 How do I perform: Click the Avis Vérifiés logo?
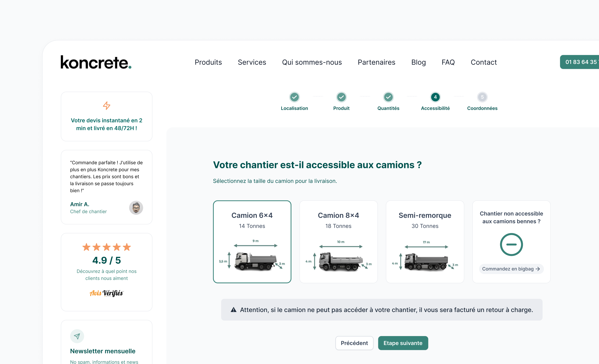coord(106,293)
